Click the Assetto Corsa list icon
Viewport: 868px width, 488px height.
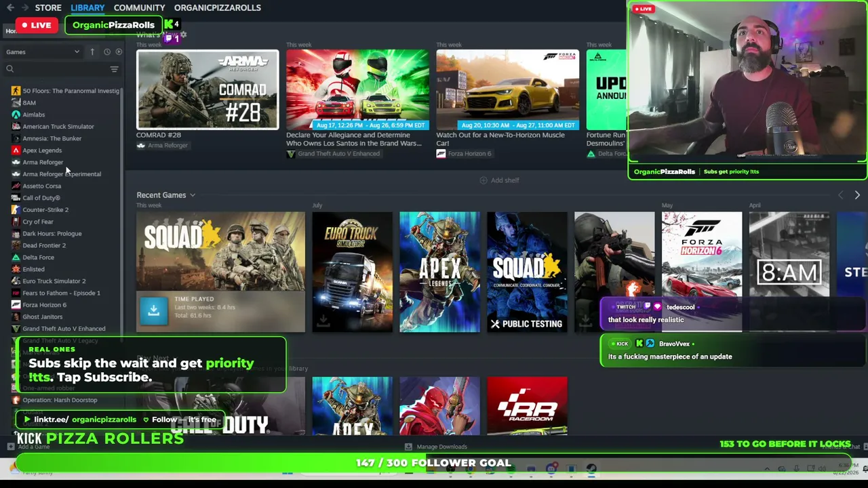pyautogui.click(x=16, y=186)
